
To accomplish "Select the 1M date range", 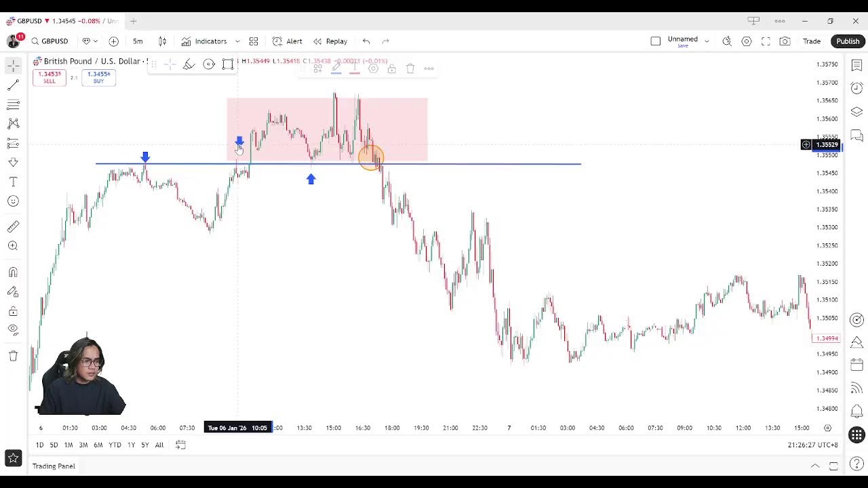I will point(68,445).
